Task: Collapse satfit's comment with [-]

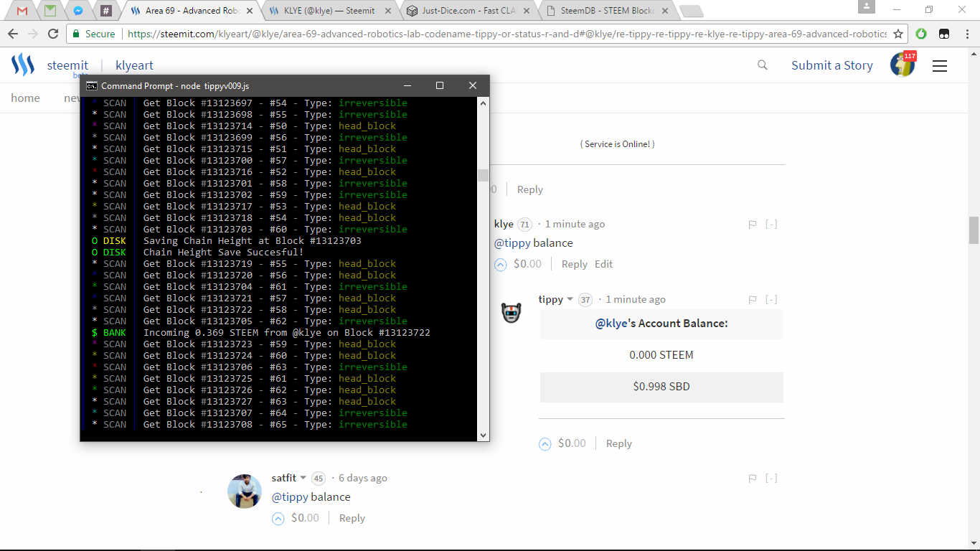Action: 771,479
